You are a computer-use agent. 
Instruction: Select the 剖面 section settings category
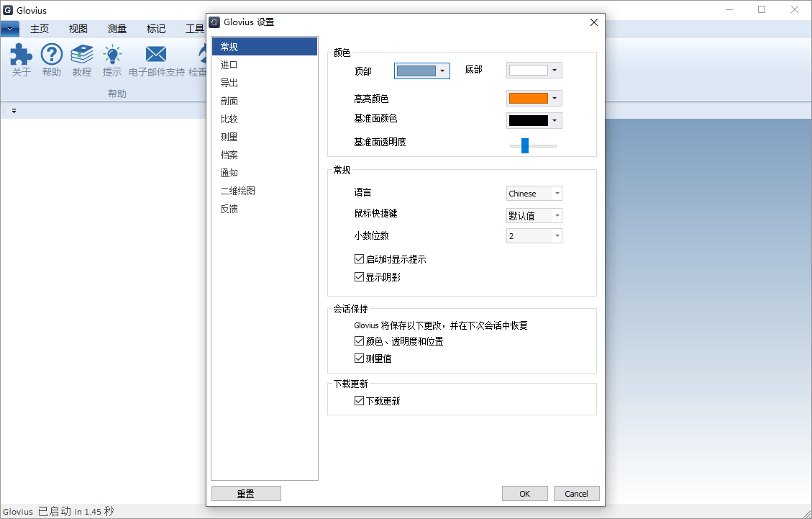(x=265, y=101)
